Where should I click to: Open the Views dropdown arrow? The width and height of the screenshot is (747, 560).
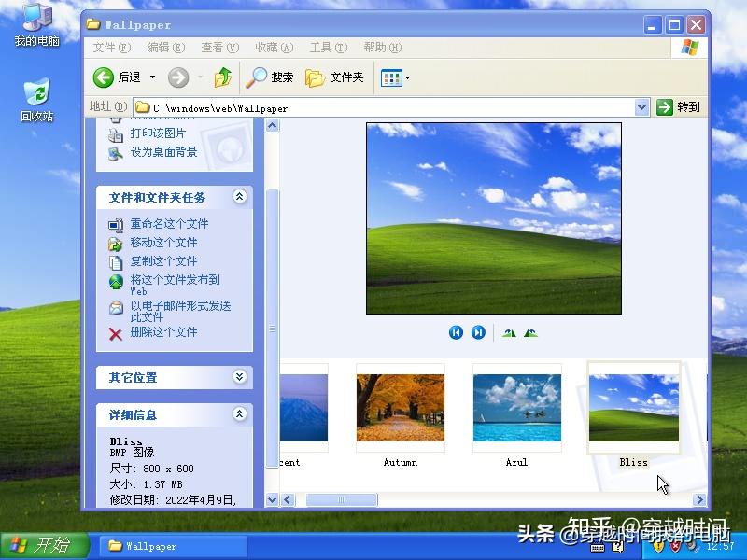click(x=408, y=77)
